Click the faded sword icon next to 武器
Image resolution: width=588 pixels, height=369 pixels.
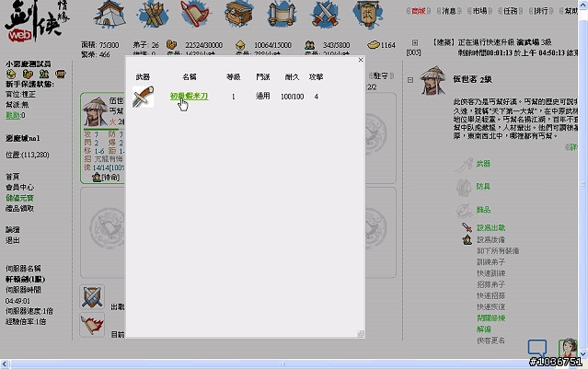465,165
